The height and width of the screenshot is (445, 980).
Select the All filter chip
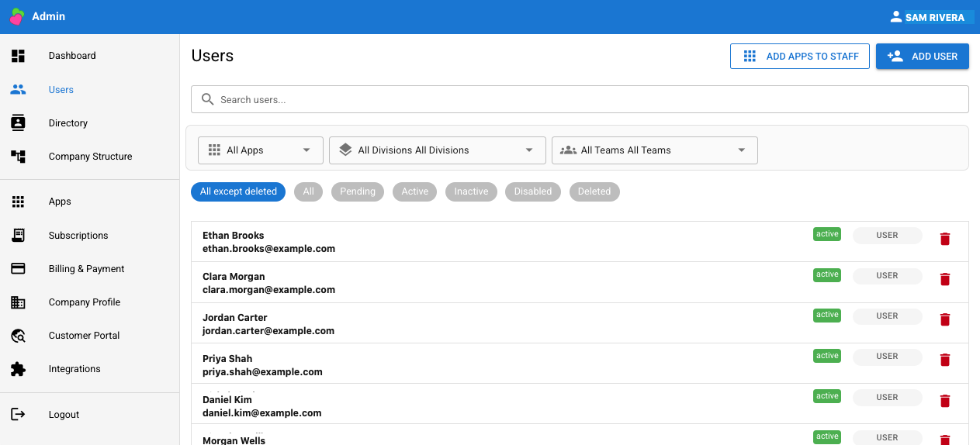(309, 191)
